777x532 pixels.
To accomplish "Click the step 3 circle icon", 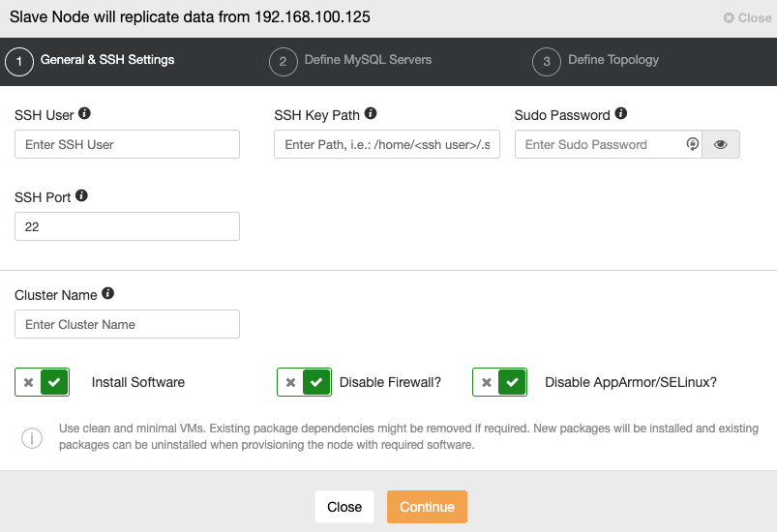I will 547,62.
